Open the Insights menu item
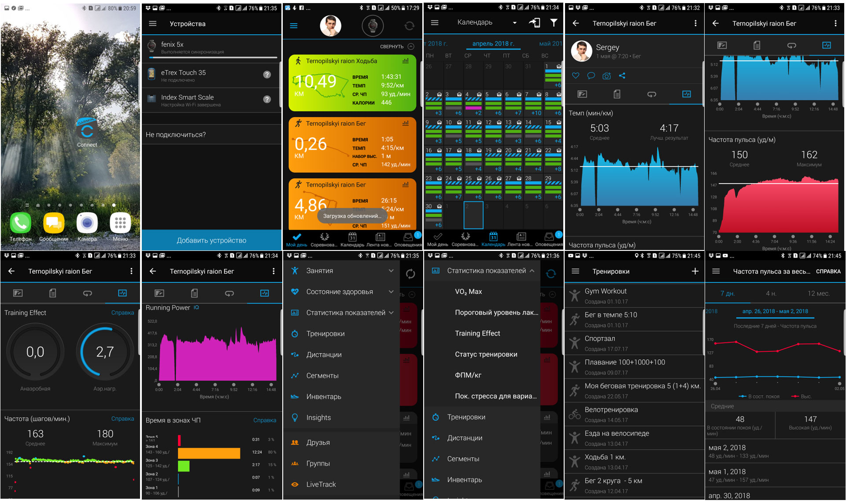 pos(318,417)
